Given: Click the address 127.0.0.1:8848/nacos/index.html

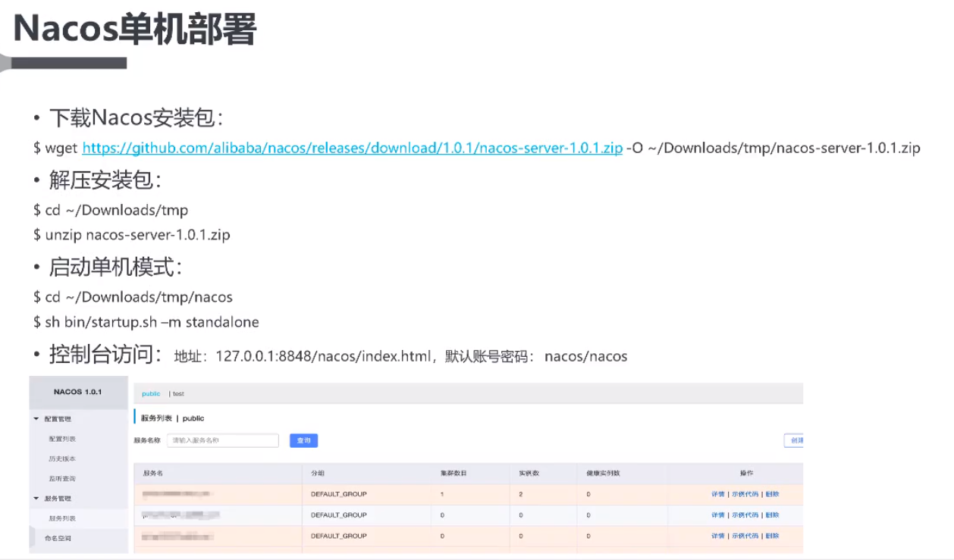Looking at the screenshot, I should (x=324, y=356).
